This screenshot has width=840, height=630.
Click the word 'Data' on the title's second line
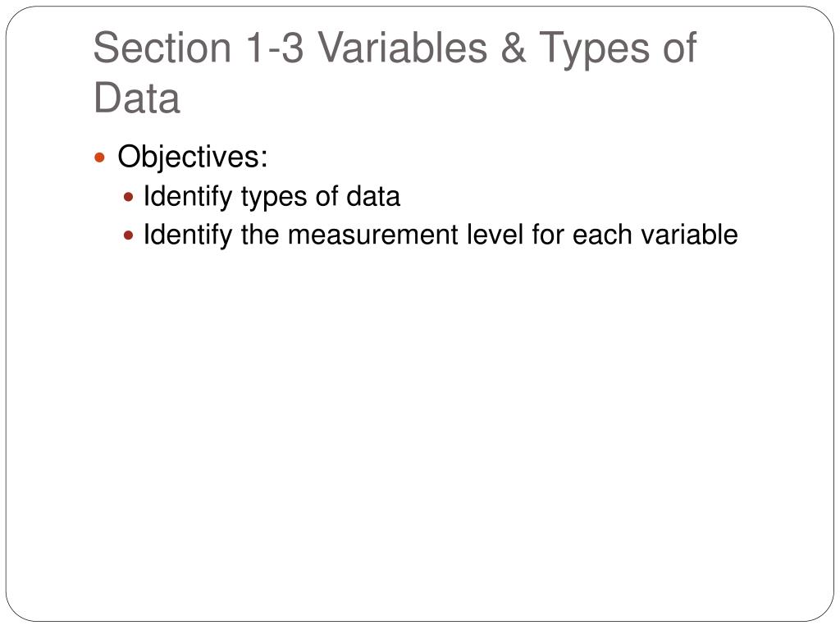click(x=137, y=98)
